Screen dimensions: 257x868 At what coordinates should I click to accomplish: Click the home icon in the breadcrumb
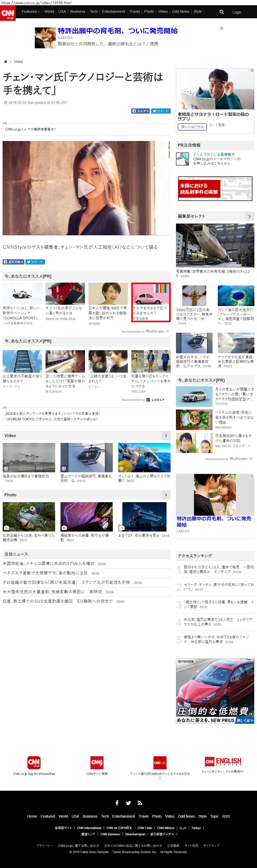5,62
